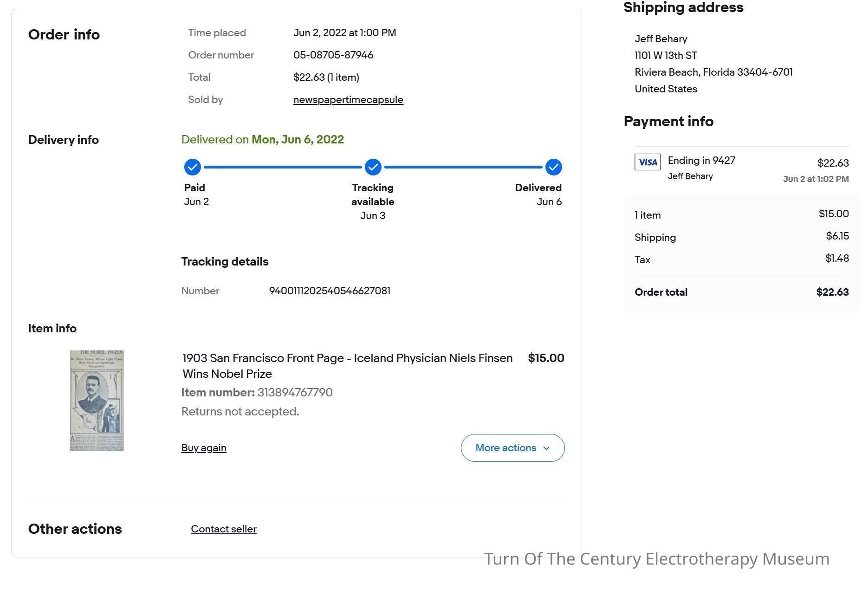Click the Order total amount $22.63

click(x=832, y=292)
